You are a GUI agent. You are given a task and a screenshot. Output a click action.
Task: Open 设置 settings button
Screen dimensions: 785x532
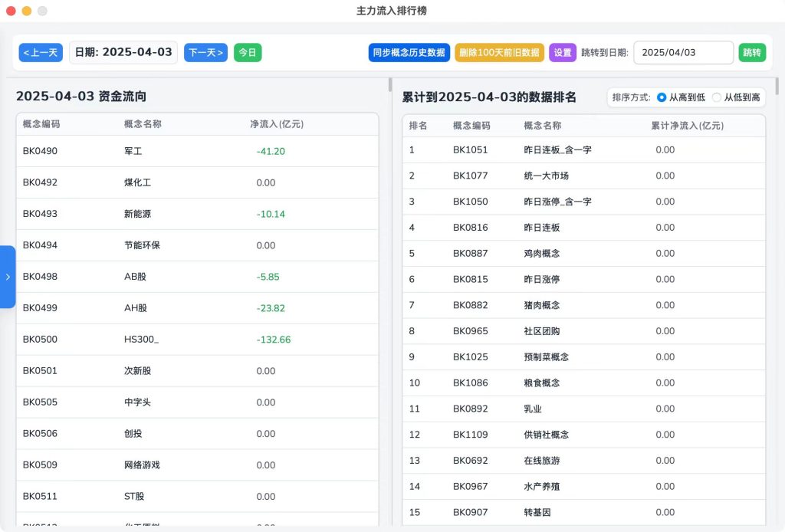tap(563, 53)
